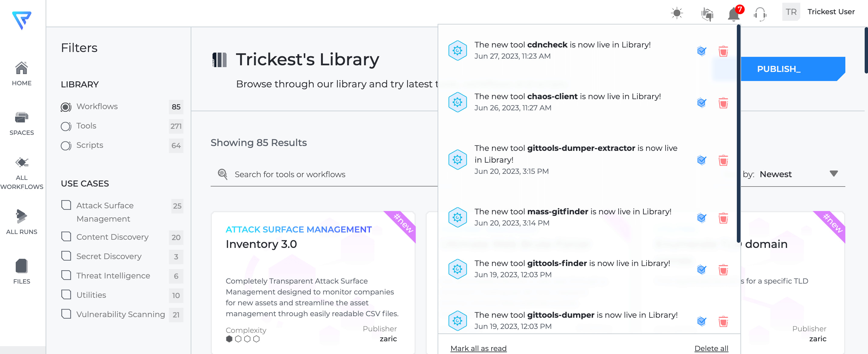868x354 pixels.
Task: Delete the chaos-client notification
Action: tap(723, 102)
